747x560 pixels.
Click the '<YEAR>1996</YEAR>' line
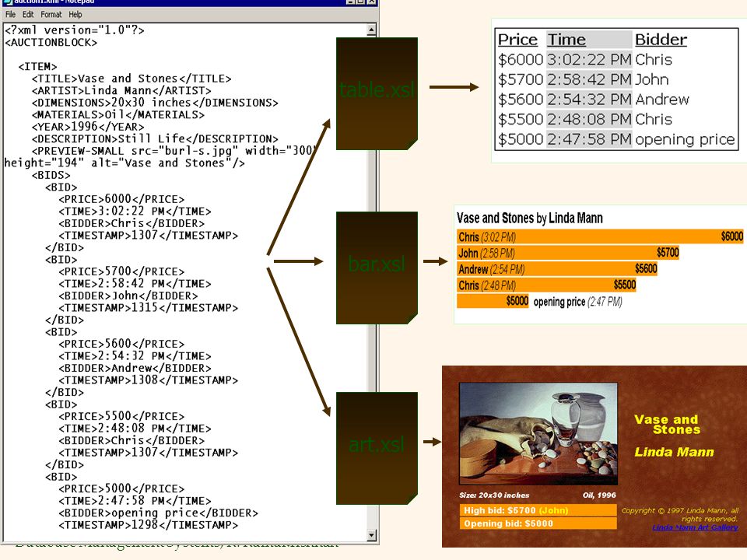[x=88, y=127]
